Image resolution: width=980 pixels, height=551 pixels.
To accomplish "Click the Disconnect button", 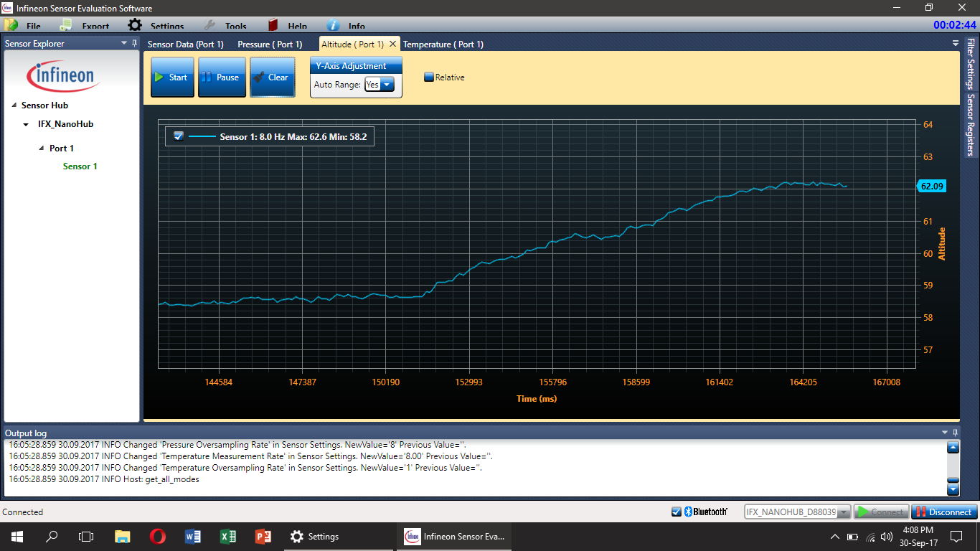I will point(944,512).
